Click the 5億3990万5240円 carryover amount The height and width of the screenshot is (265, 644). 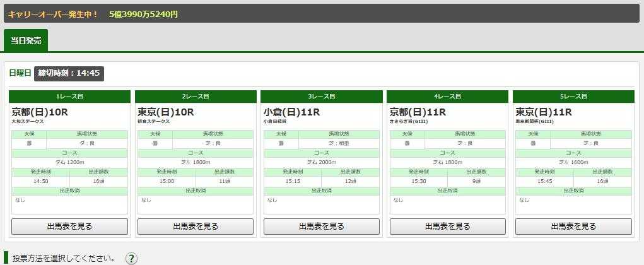pos(143,13)
